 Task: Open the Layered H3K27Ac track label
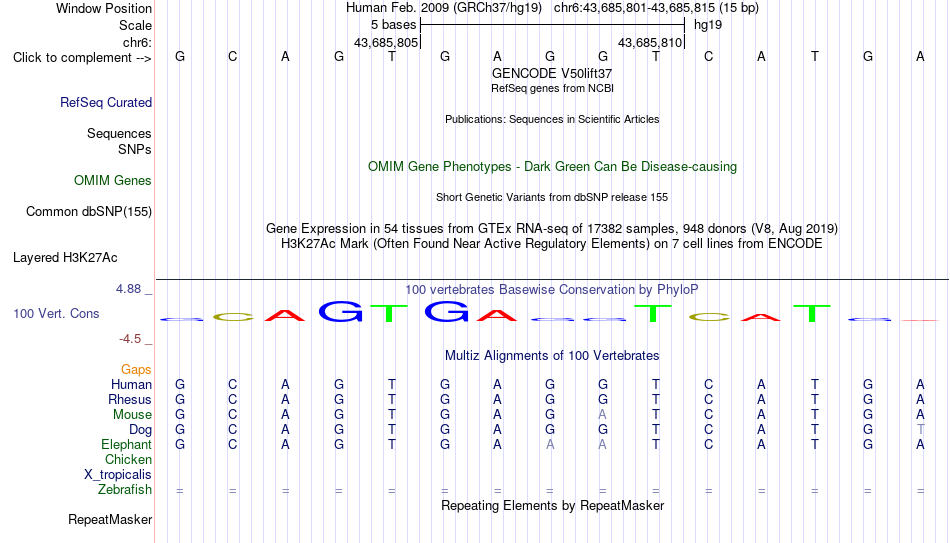click(x=65, y=258)
